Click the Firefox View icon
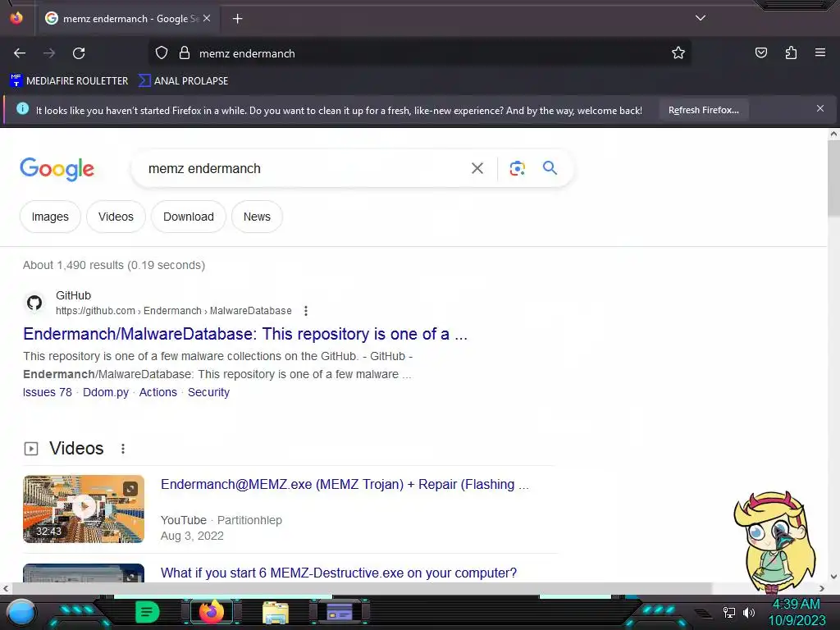The width and height of the screenshot is (840, 630). point(16,18)
